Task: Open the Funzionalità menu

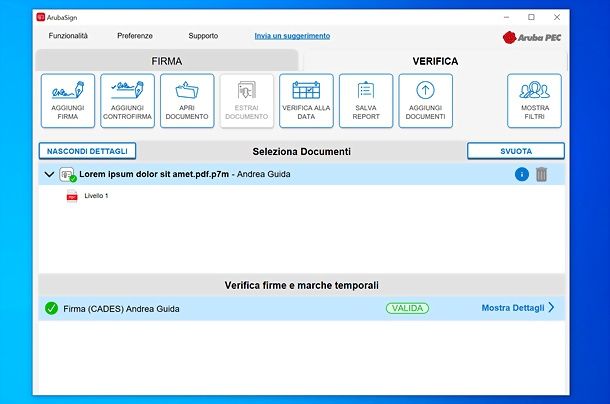Action: tap(68, 36)
